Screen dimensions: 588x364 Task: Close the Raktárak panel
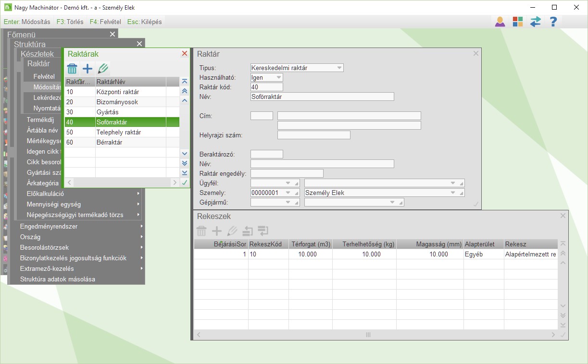click(x=185, y=54)
